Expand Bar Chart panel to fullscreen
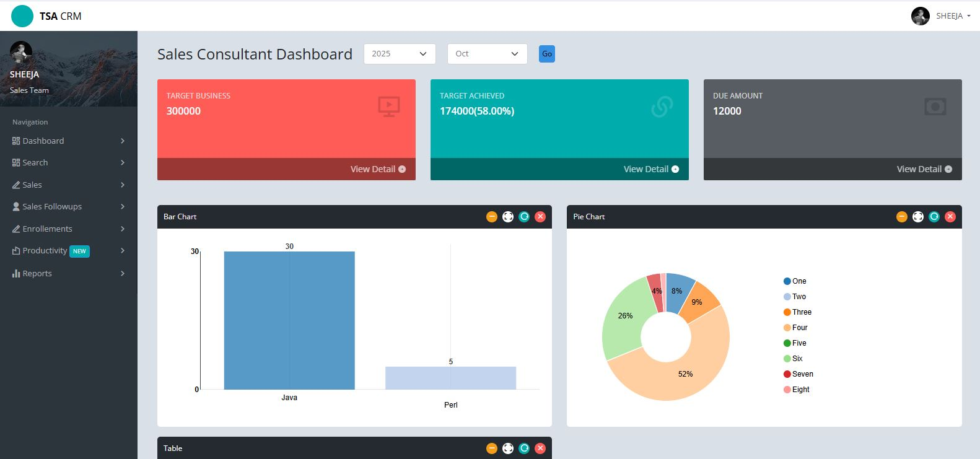980x459 pixels. [x=508, y=217]
